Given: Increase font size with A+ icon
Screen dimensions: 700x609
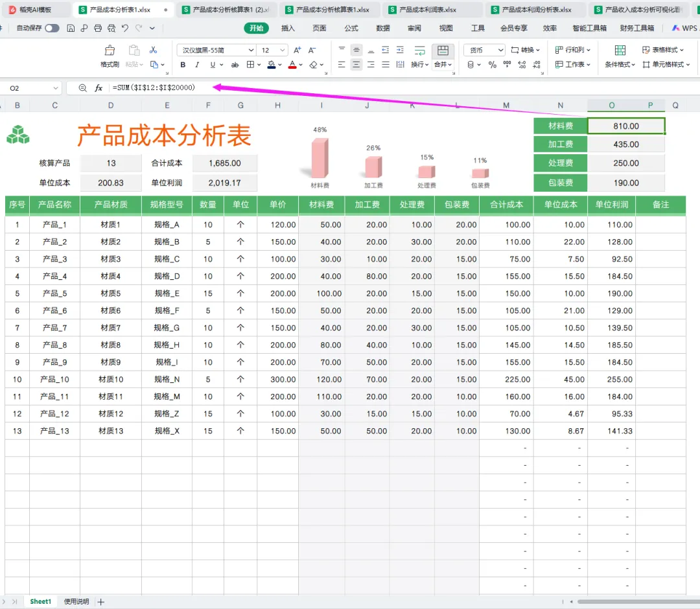Looking at the screenshot, I should click(x=297, y=50).
